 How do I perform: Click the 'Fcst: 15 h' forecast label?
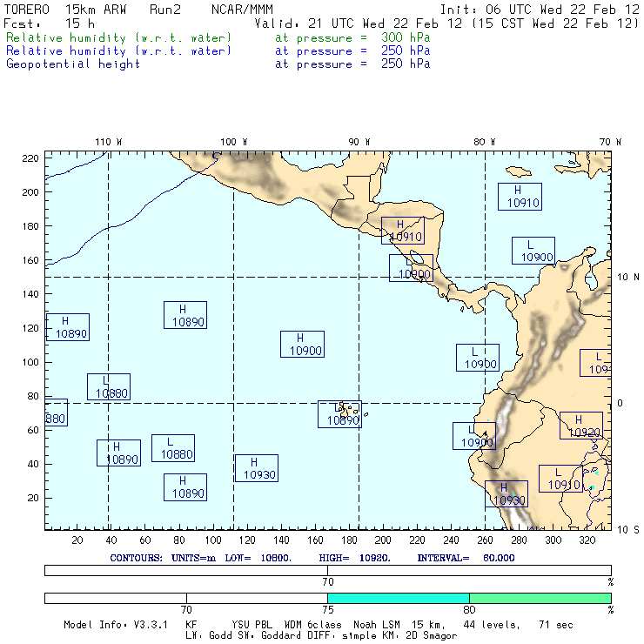coord(50,23)
